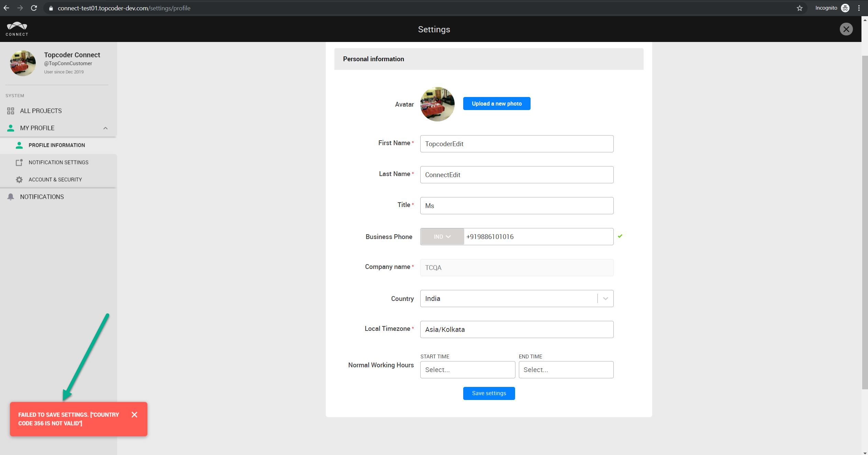868x455 pixels.
Task: Reload the page with the refresh icon
Action: (x=34, y=8)
